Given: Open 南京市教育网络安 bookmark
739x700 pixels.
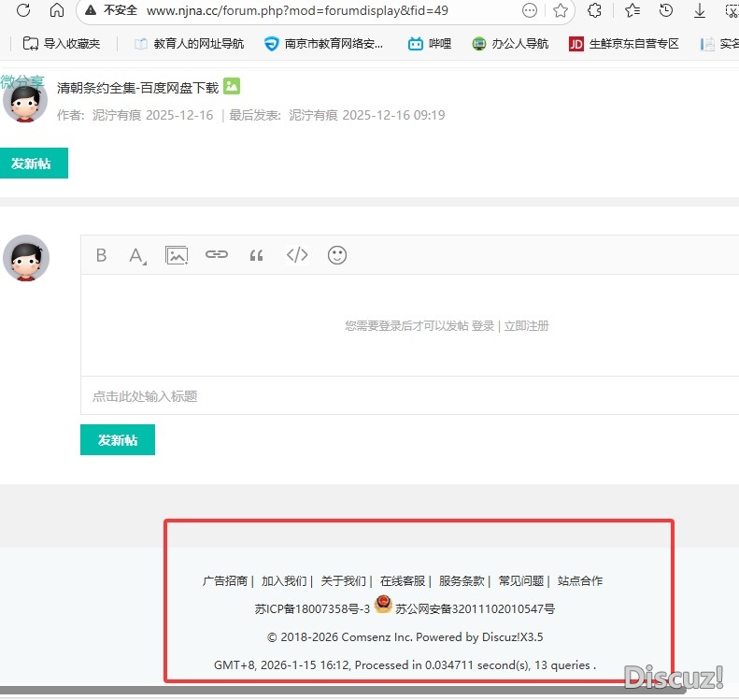Looking at the screenshot, I should tap(324, 44).
